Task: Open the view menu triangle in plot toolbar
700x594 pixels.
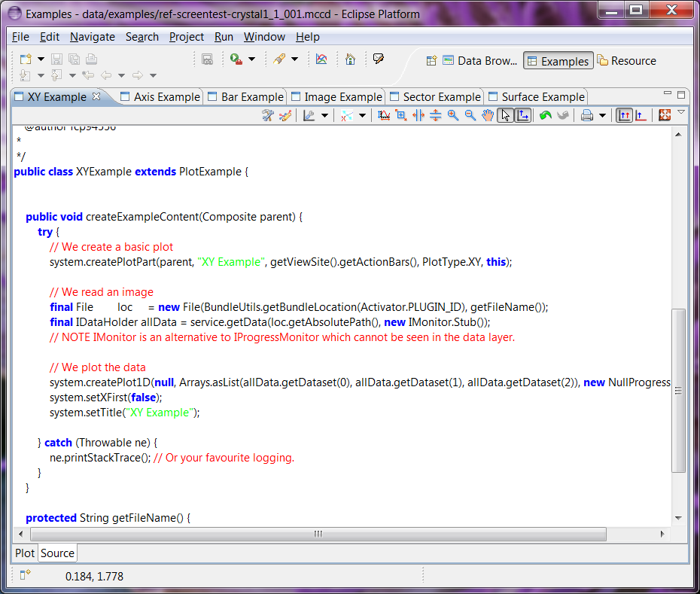Action: point(681,112)
